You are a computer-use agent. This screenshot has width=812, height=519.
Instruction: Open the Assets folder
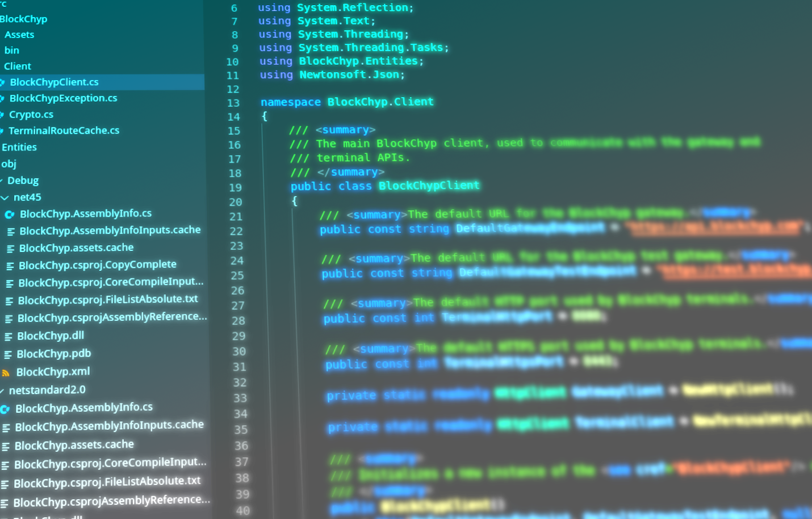pos(19,35)
